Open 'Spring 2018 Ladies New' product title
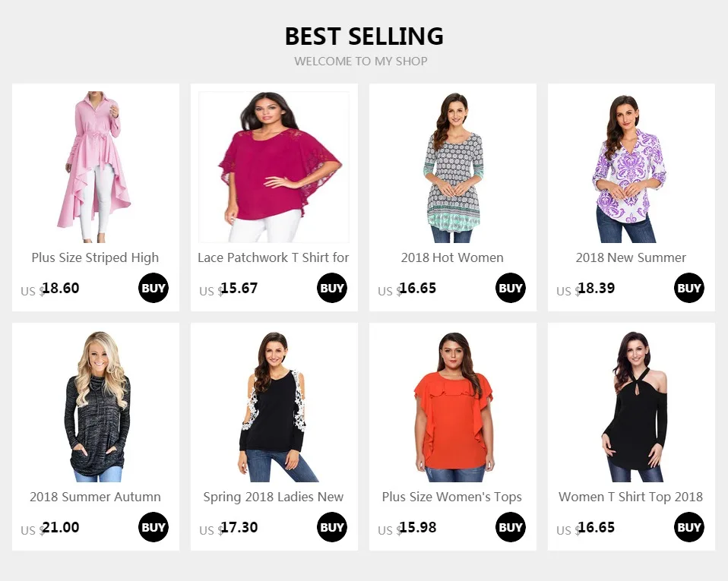 click(274, 497)
